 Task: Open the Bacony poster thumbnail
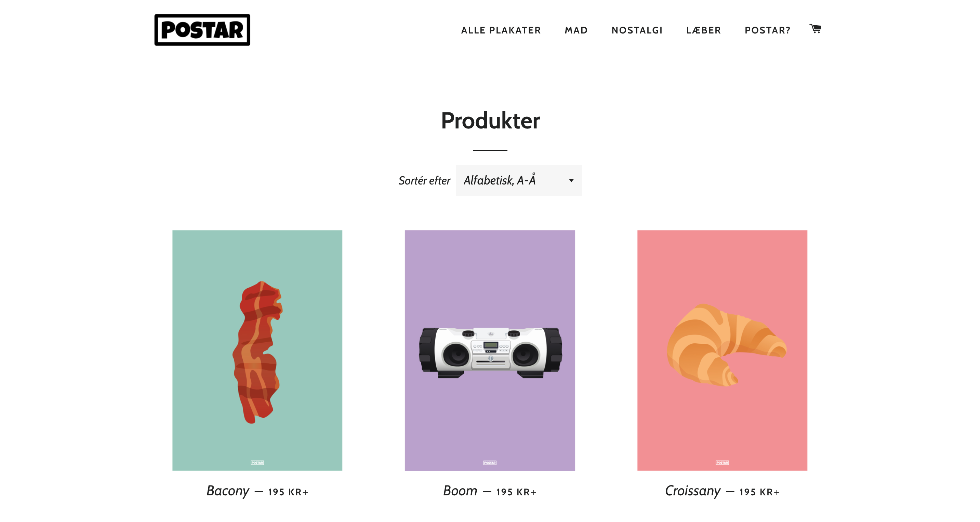point(257,350)
